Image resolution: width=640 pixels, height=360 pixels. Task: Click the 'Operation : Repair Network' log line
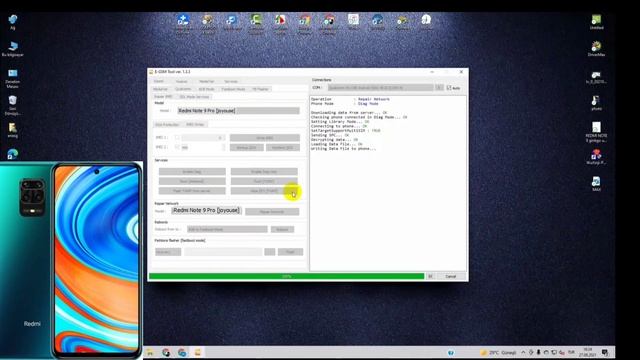pos(350,99)
